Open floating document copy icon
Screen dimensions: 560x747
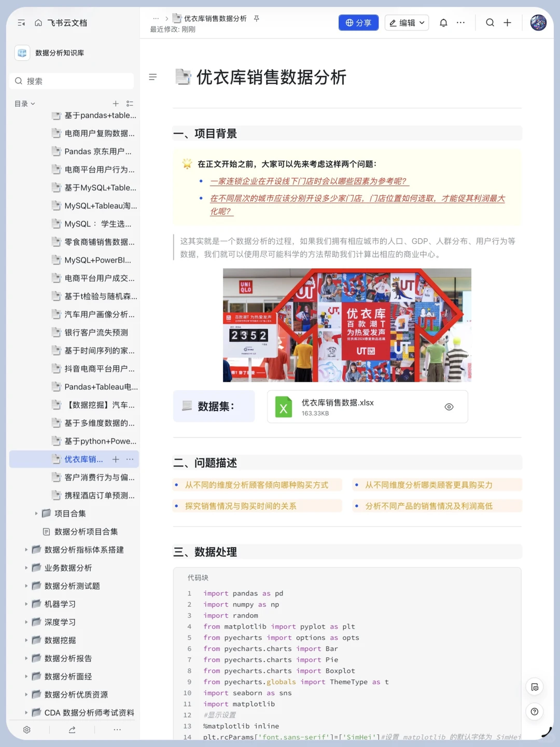pos(535,687)
